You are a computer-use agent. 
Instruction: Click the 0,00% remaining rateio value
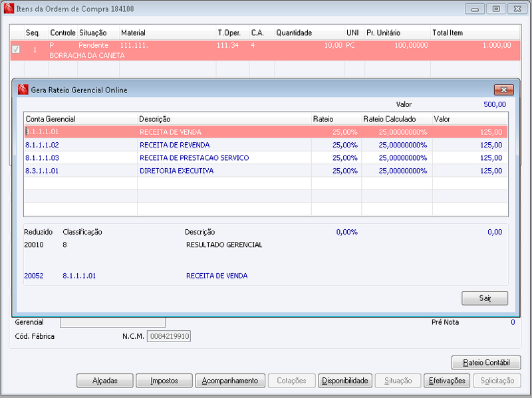point(346,232)
